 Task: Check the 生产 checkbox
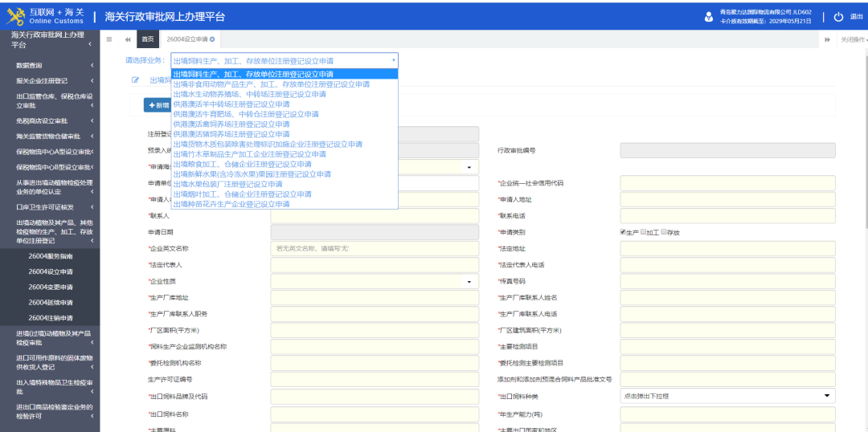pyautogui.click(x=623, y=232)
